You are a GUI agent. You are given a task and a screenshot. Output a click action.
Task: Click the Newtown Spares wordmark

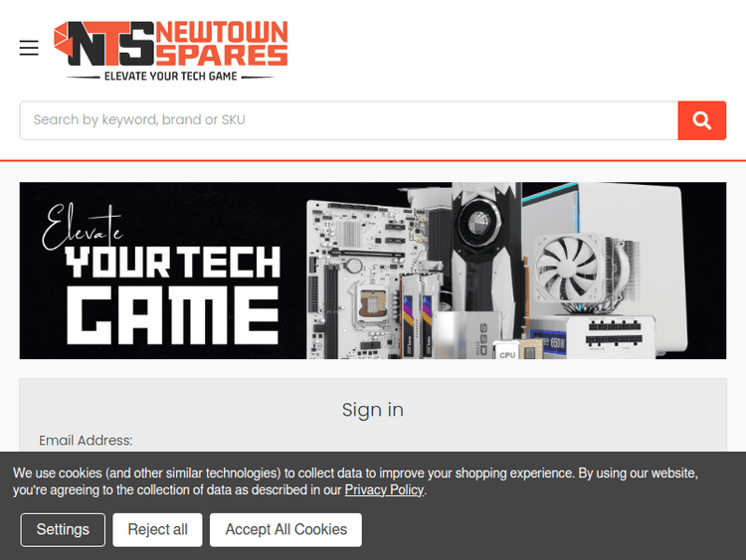coord(222,44)
